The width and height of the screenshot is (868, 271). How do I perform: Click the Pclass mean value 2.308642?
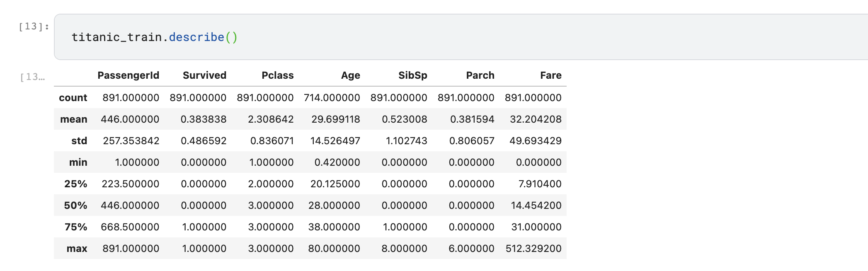click(271, 119)
